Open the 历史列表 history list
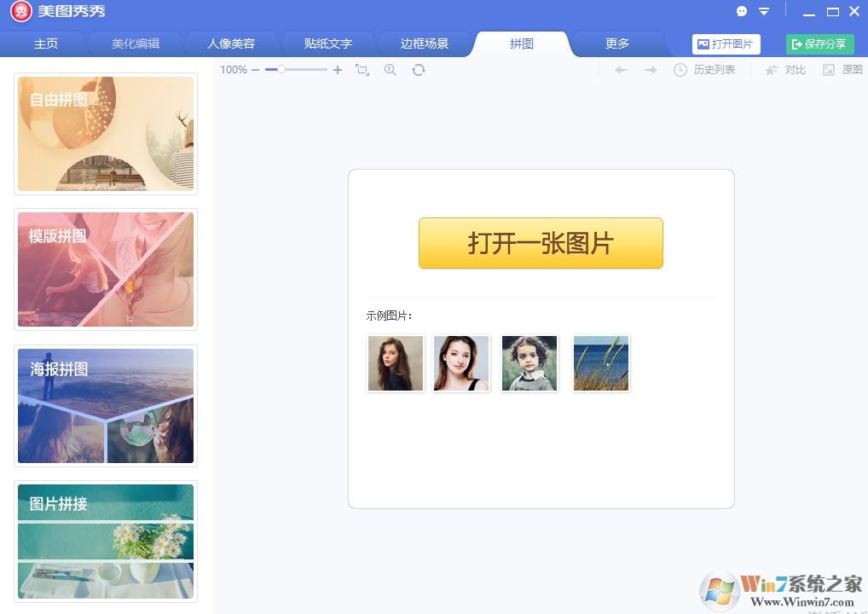Screen dimensions: 868x614 [704, 70]
